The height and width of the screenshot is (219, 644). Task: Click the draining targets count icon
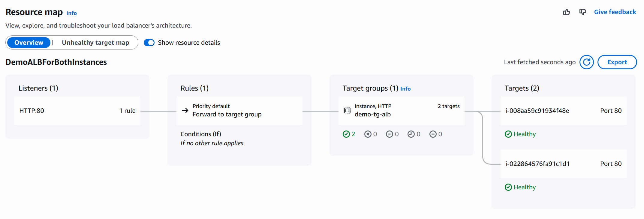pos(433,134)
